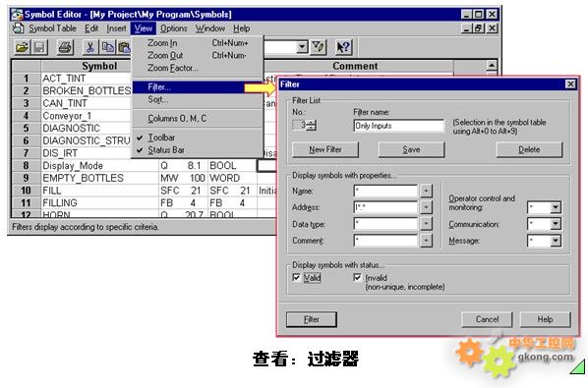This screenshot has height=388, width=588.
Task: Click the Symbol Editor document icon in the menu bar
Action: point(18,28)
